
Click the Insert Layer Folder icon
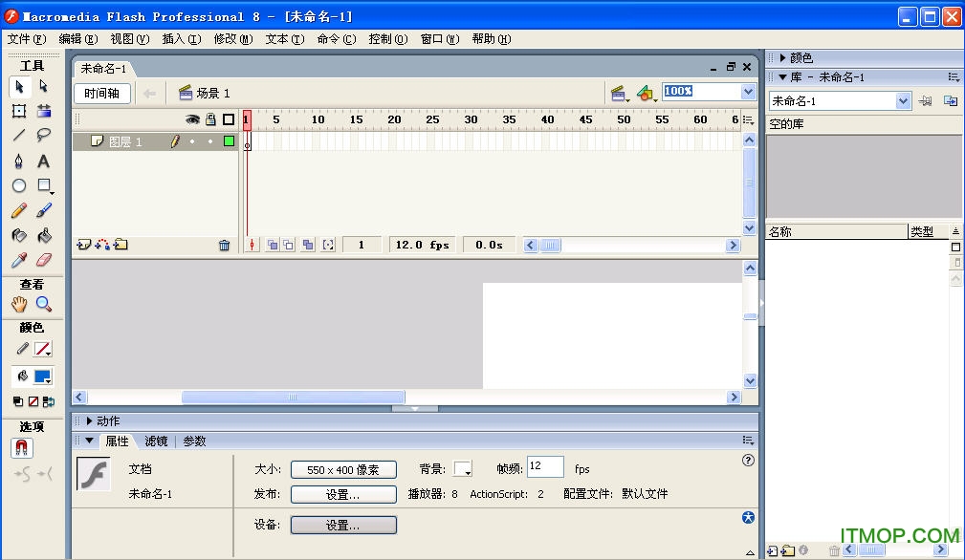click(x=121, y=245)
